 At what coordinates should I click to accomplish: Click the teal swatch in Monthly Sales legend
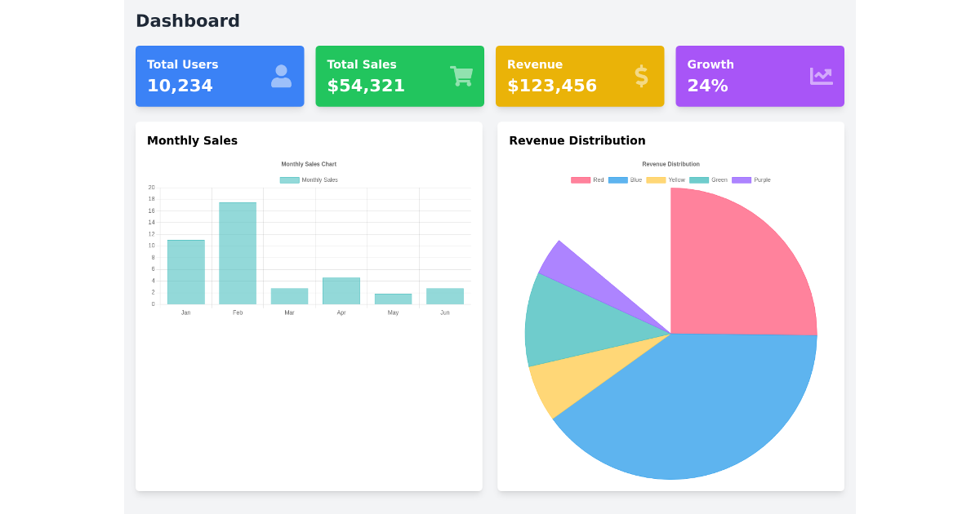[289, 179]
